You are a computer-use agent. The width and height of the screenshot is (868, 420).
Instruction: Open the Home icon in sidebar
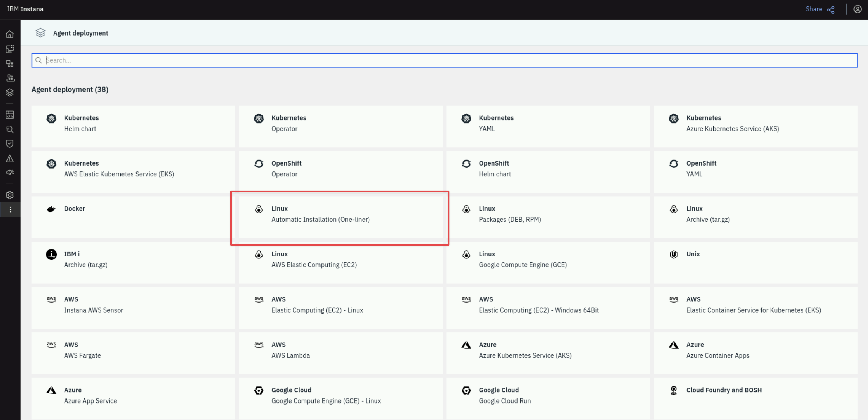(10, 34)
